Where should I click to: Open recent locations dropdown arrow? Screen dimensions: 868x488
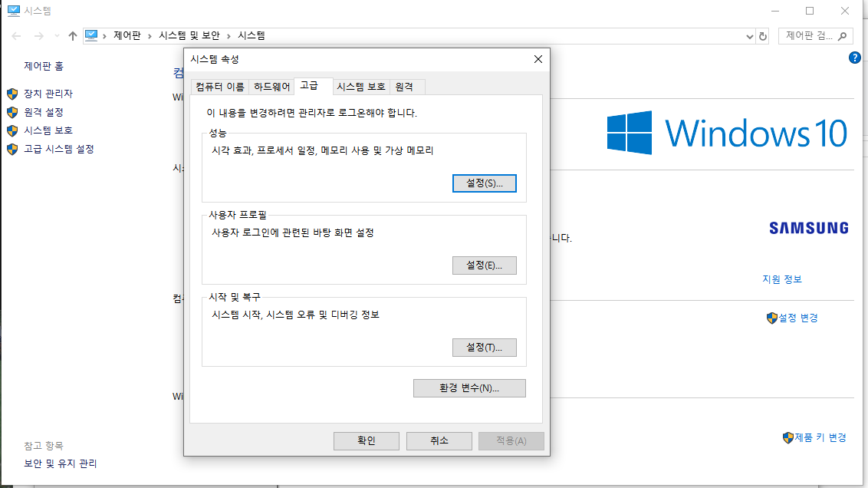tap(57, 36)
